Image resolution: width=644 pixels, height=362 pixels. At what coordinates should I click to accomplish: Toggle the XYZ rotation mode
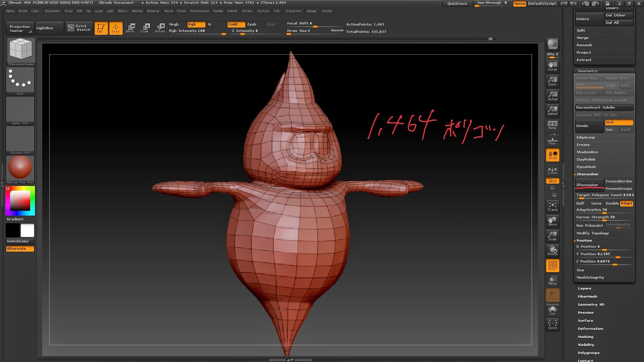point(553,181)
